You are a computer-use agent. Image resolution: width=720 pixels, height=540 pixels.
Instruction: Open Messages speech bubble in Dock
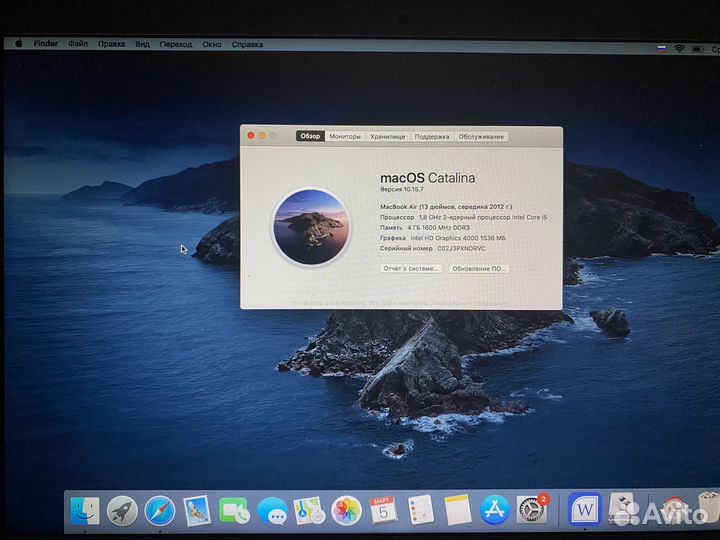point(272,512)
